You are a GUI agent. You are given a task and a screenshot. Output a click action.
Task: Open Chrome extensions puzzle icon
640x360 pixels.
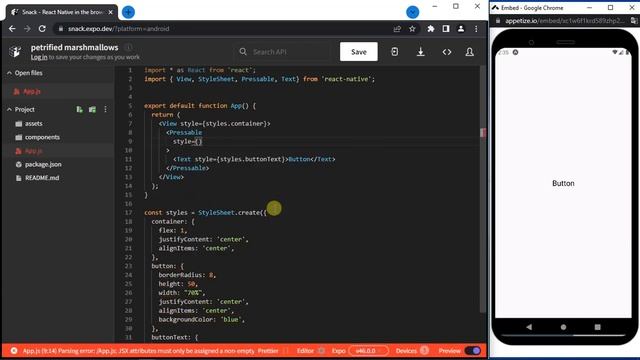point(431,29)
